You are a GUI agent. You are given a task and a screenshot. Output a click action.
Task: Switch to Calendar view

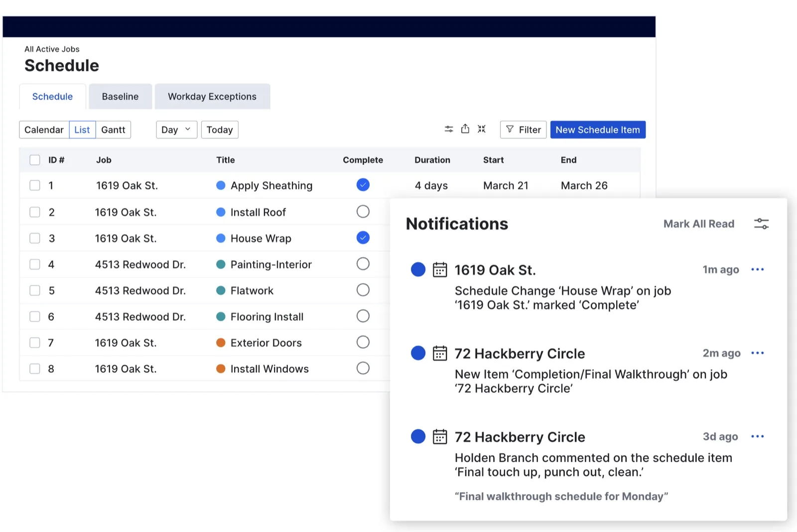pos(44,130)
